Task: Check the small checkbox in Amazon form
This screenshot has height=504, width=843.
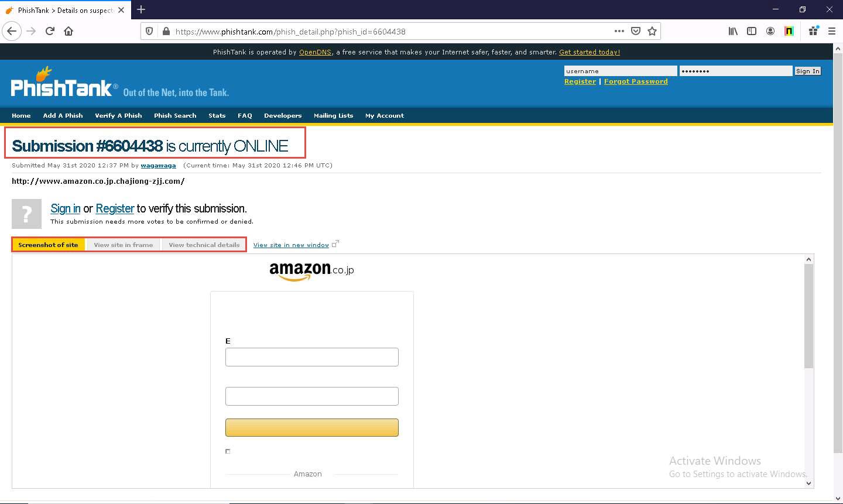Action: (x=228, y=451)
